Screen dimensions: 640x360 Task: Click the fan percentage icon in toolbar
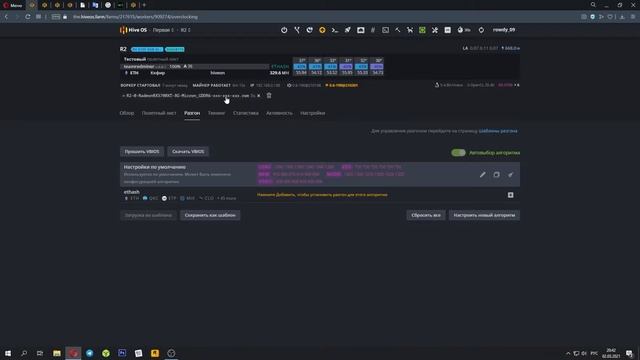pyautogui.click(x=464, y=30)
